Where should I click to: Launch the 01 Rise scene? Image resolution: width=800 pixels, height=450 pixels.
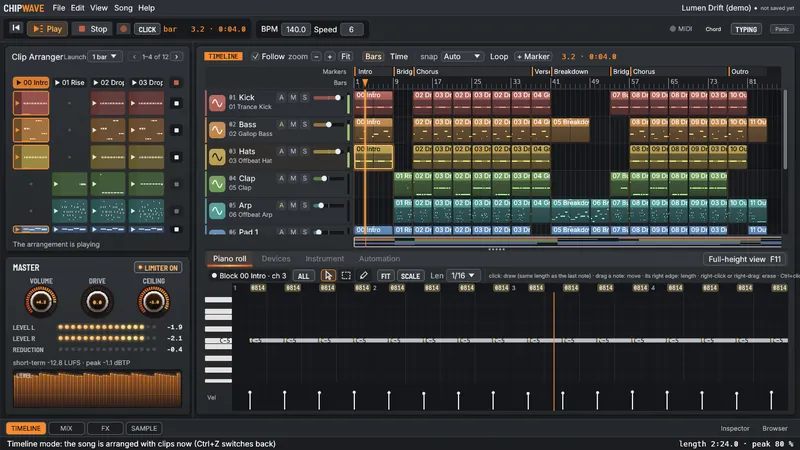(69, 82)
